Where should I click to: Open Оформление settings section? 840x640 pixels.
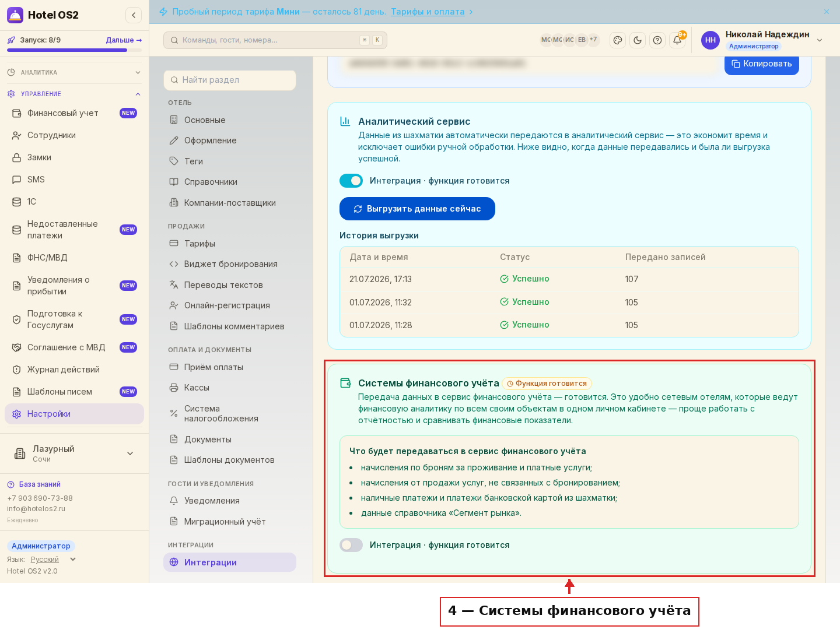[230, 140]
